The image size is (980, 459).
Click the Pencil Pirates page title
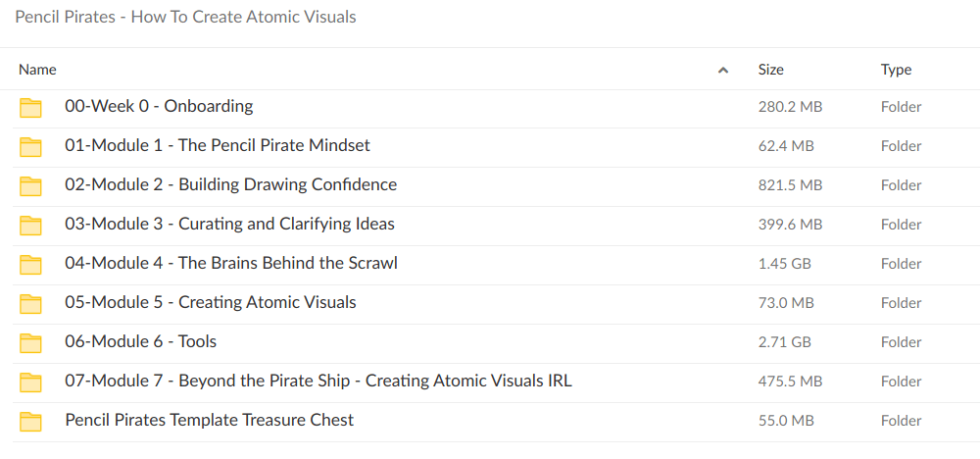click(185, 17)
